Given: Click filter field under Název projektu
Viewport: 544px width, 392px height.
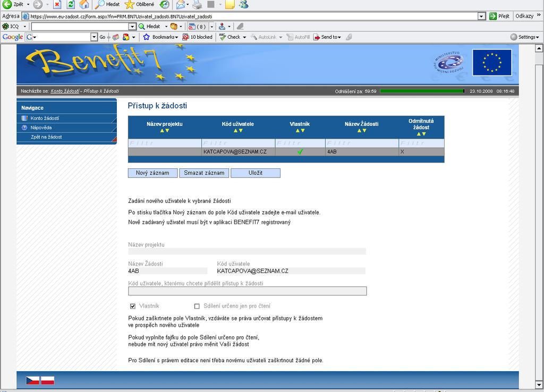Looking at the screenshot, I should pyautogui.click(x=165, y=143).
